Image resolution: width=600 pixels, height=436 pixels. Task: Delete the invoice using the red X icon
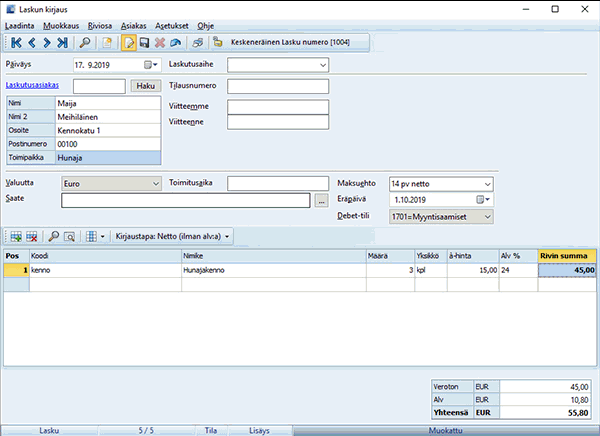point(160,43)
